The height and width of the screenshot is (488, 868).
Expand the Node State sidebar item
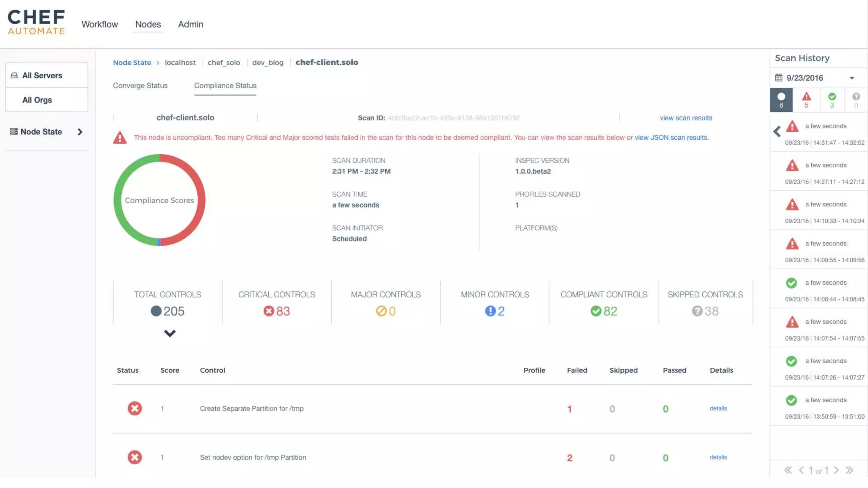pos(80,132)
